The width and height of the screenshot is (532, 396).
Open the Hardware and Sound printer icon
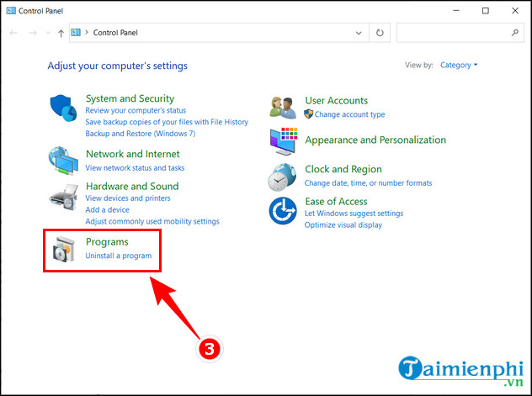click(x=64, y=197)
